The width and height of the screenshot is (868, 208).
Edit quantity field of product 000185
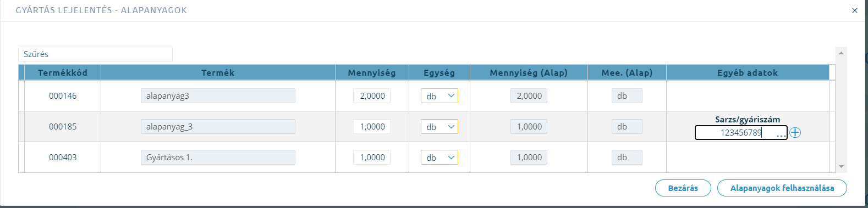372,127
